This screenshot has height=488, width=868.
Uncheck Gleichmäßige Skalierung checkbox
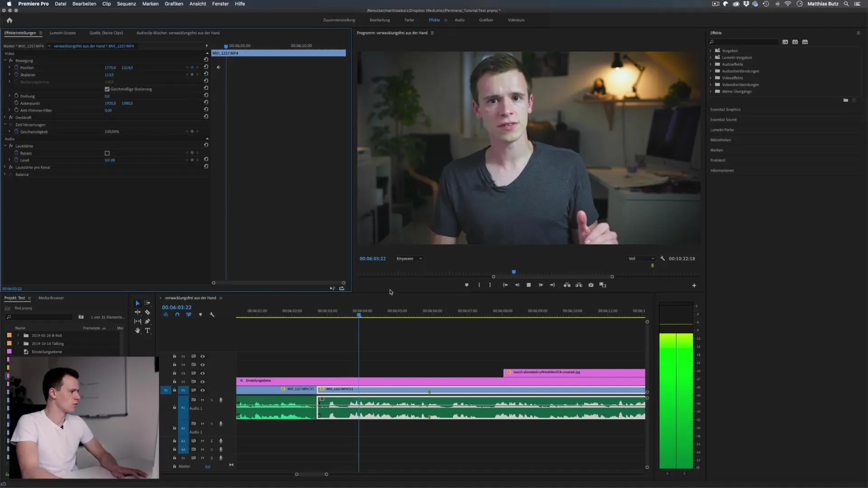point(107,89)
